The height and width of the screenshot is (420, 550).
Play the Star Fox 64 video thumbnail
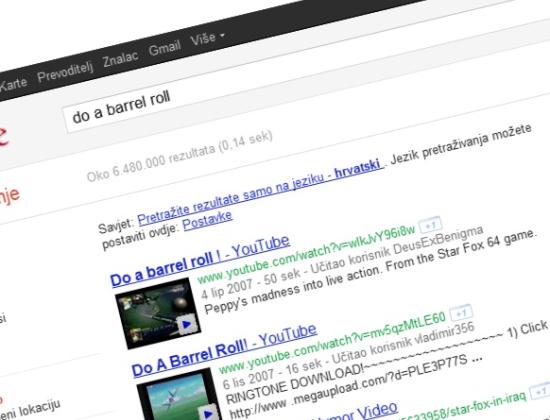pos(158,313)
